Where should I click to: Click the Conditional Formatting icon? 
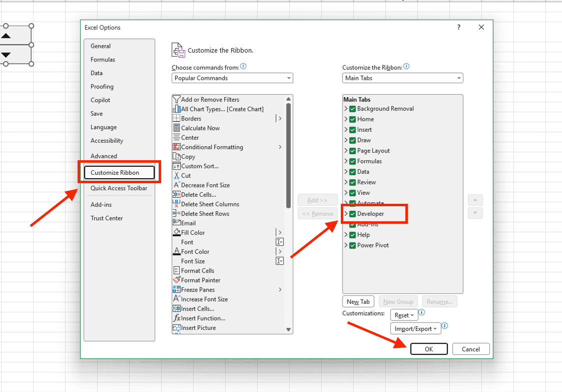(x=176, y=147)
